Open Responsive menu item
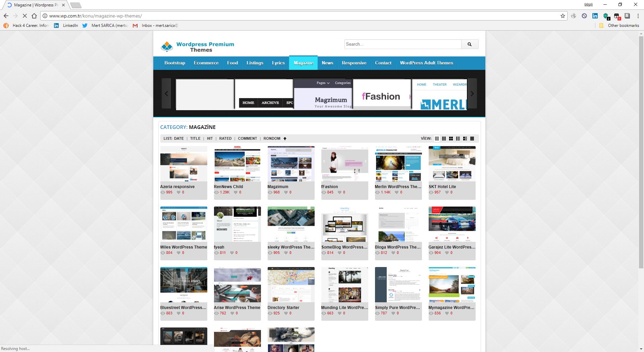This screenshot has height=352, width=644. pos(354,63)
